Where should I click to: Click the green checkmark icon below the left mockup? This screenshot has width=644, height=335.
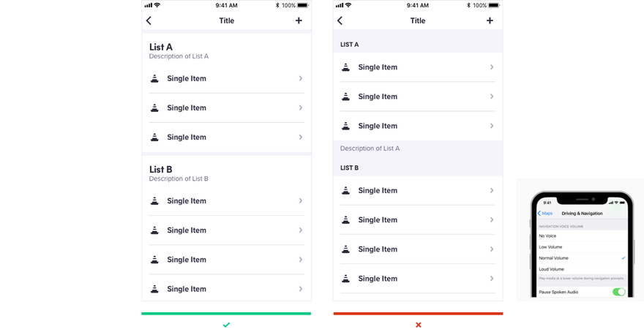click(x=226, y=325)
